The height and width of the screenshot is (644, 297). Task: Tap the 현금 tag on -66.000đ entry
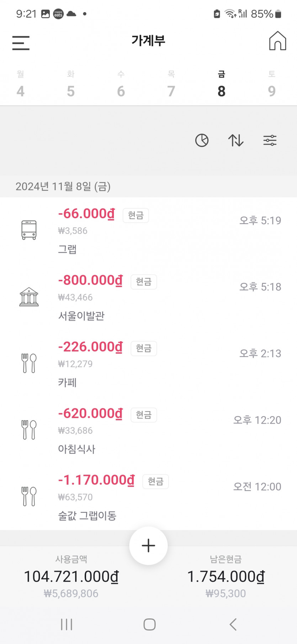pyautogui.click(x=136, y=215)
